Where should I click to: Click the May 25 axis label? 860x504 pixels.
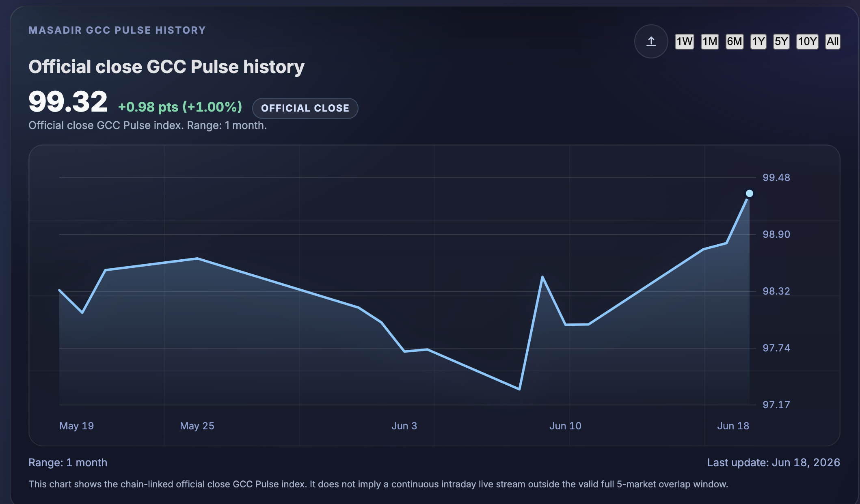197,426
